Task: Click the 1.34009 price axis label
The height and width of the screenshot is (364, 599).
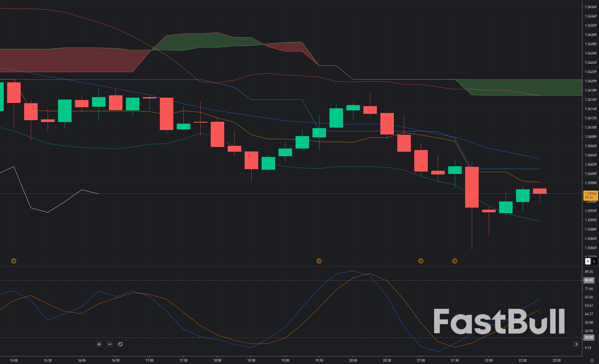Action: (591, 174)
